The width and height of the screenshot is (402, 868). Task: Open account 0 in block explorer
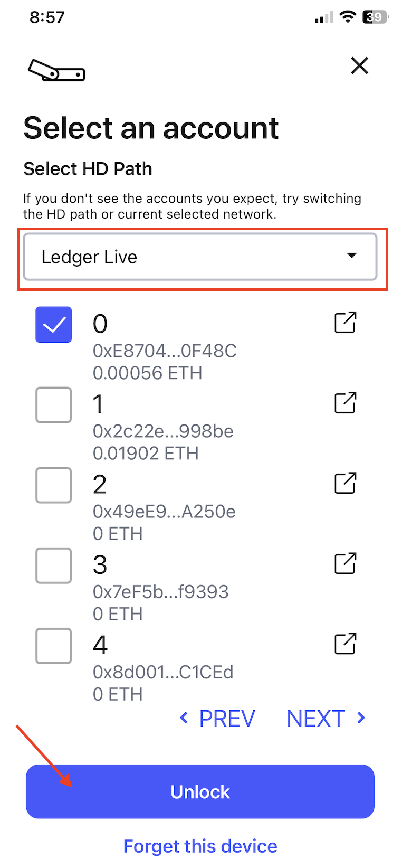(346, 323)
